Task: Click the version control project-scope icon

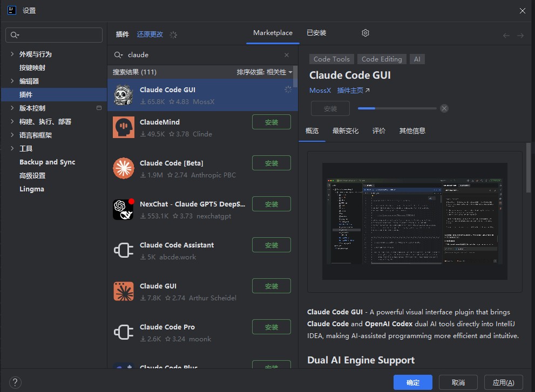Action: (99, 108)
